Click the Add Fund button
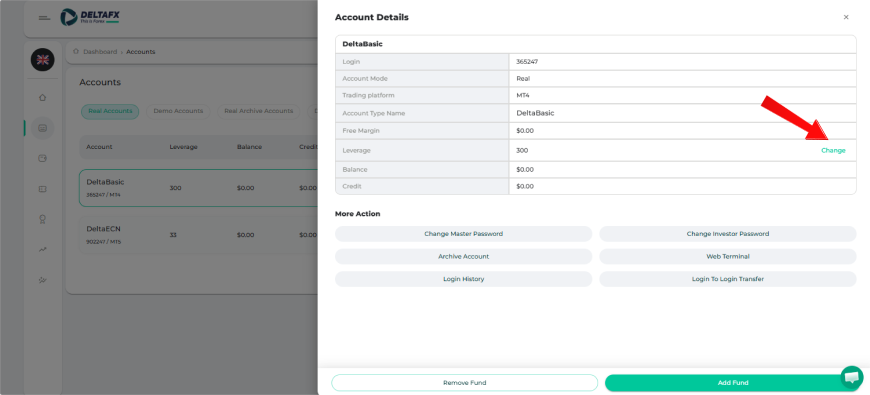The height and width of the screenshot is (395, 870). coord(733,383)
